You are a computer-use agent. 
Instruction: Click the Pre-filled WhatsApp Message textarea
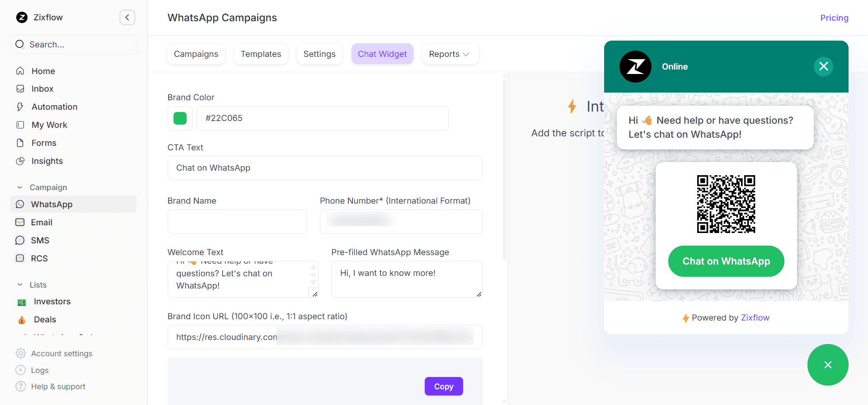tap(407, 279)
